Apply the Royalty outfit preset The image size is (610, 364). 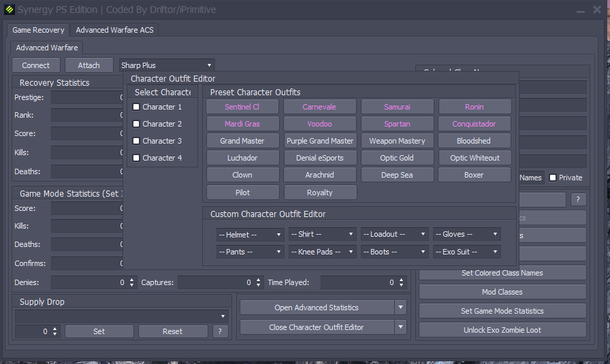coord(320,193)
